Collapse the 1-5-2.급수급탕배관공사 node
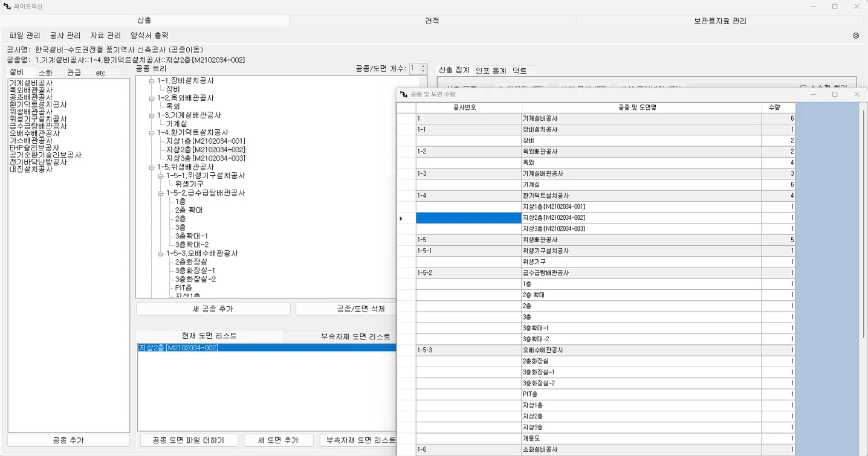 (x=160, y=193)
